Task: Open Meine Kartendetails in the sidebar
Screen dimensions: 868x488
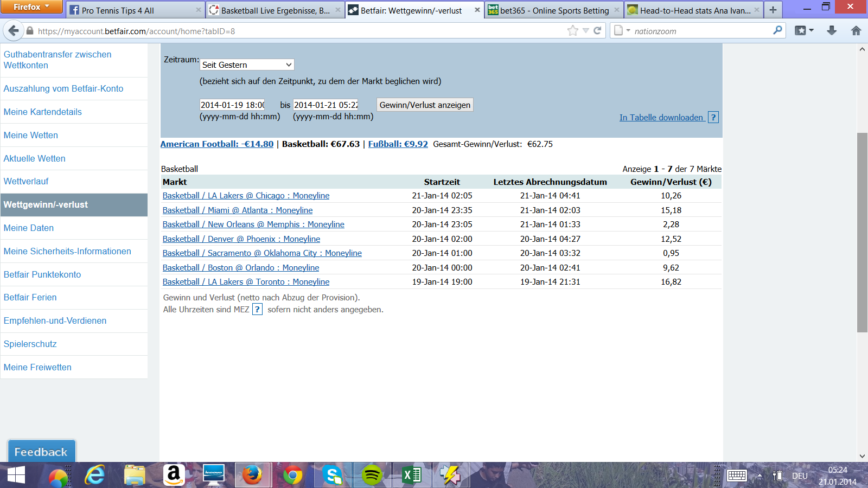Action: [x=74, y=112]
